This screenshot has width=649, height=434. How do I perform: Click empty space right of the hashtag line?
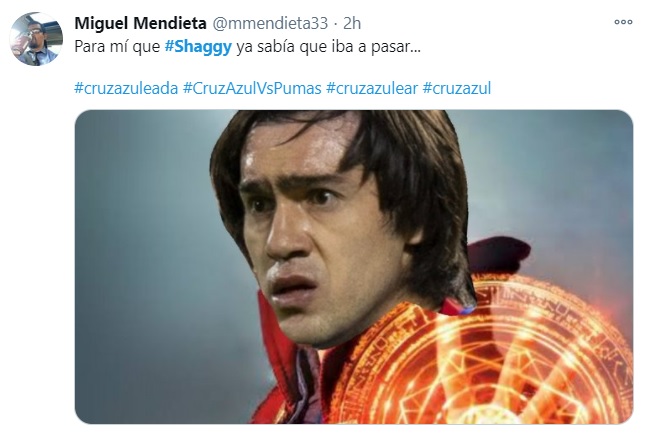(563, 88)
